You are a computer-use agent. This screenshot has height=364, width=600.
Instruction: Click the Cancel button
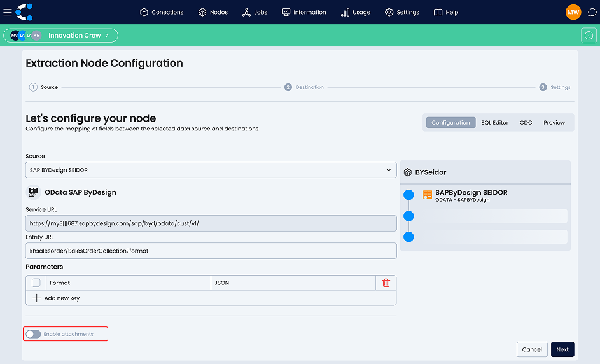pyautogui.click(x=532, y=349)
